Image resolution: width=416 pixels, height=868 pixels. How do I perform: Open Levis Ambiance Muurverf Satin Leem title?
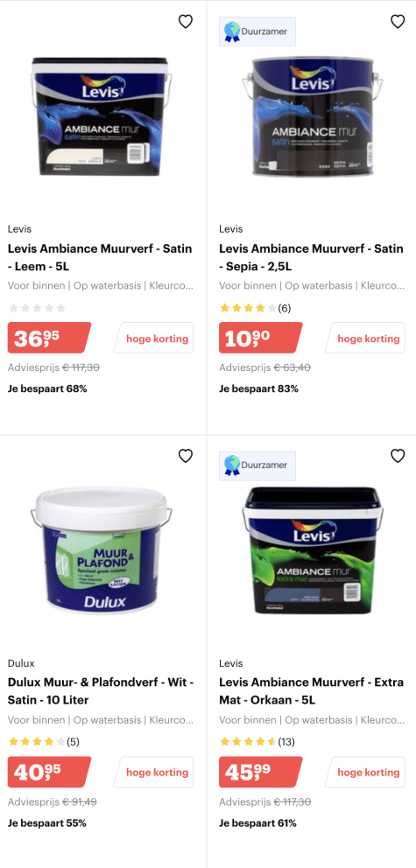[100, 257]
